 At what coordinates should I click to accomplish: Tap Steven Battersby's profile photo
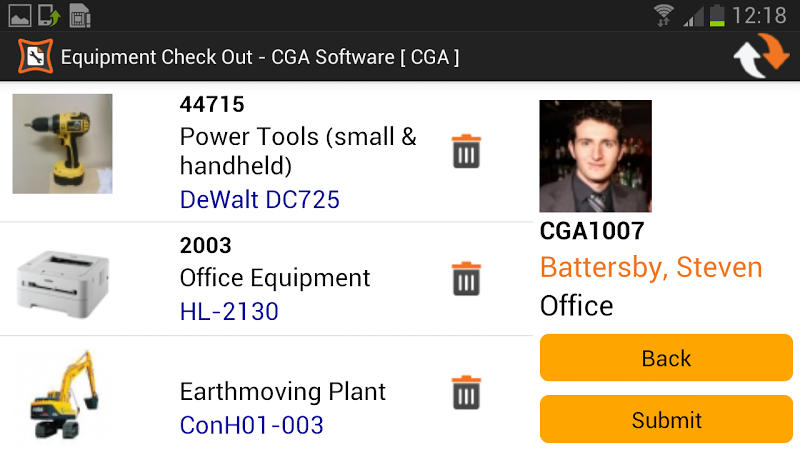coord(595,156)
